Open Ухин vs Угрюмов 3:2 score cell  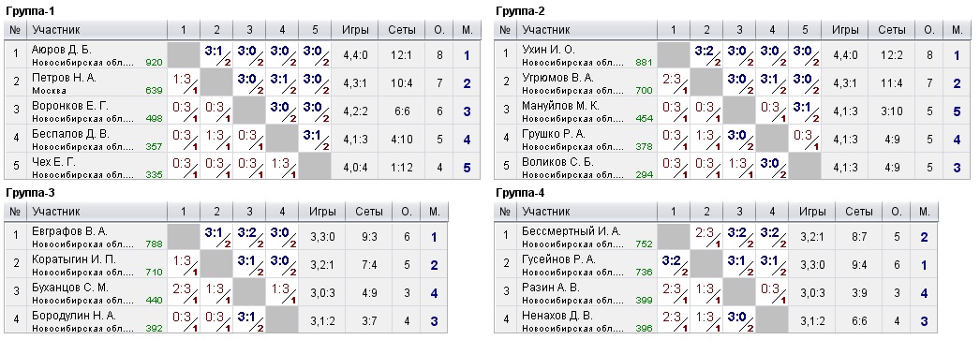706,55
